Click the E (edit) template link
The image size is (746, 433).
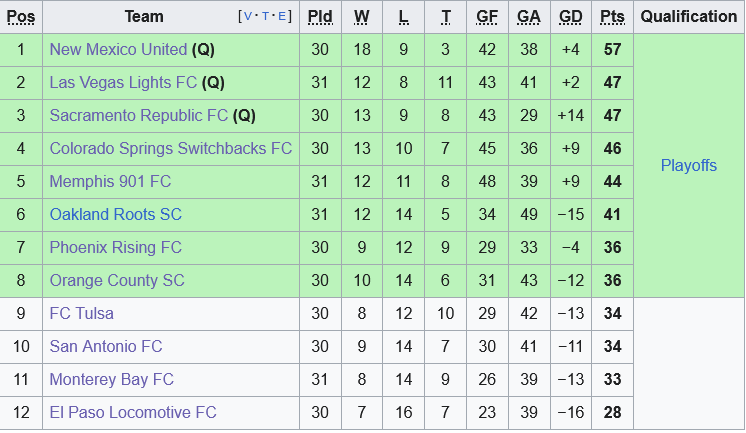click(x=284, y=17)
